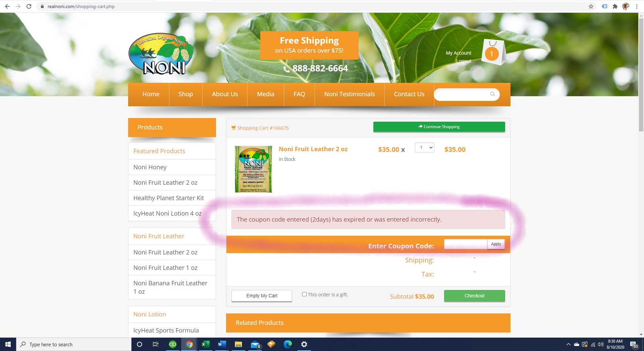Open Noni Honey sidebar link
The width and height of the screenshot is (644, 351).
[x=150, y=167]
